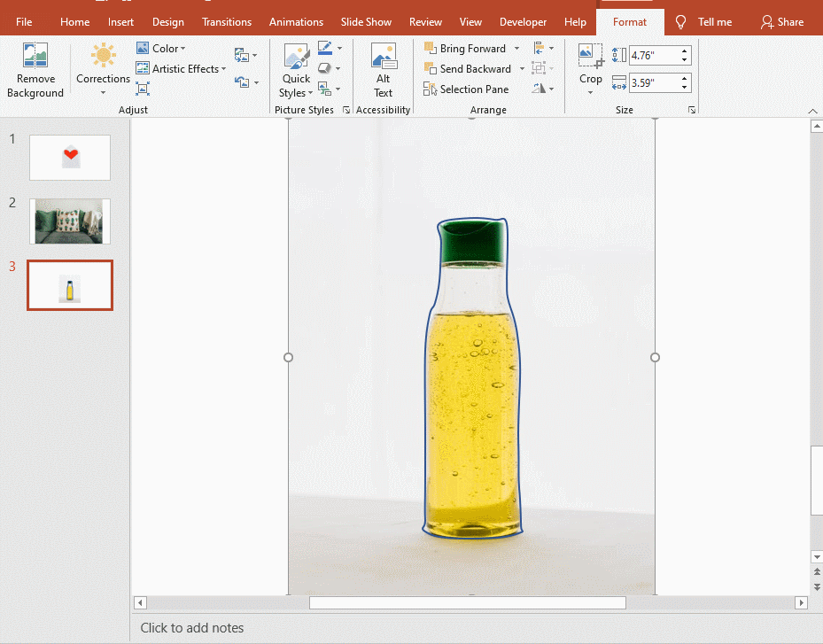Screen dimensions: 823x644
Task: Click the Shape Width field showing 3.59"
Action: pos(654,83)
